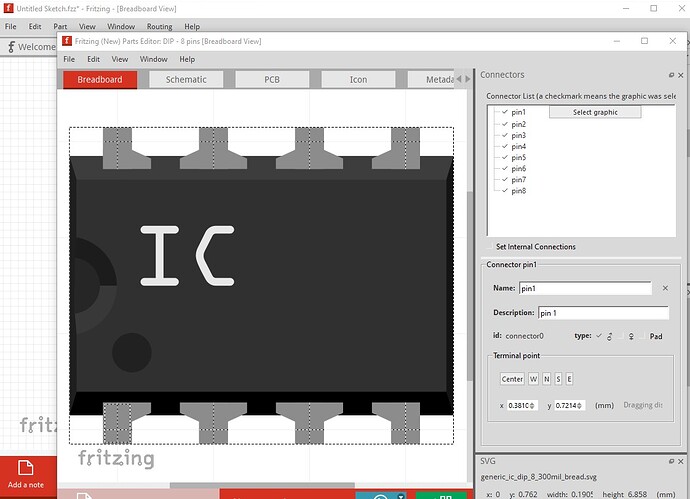
Task: Click the Fritzing logo in the main title bar
Action: coord(8,8)
